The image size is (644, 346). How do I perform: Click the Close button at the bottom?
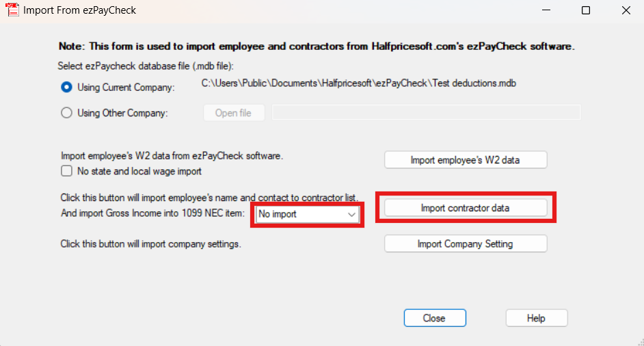click(435, 318)
